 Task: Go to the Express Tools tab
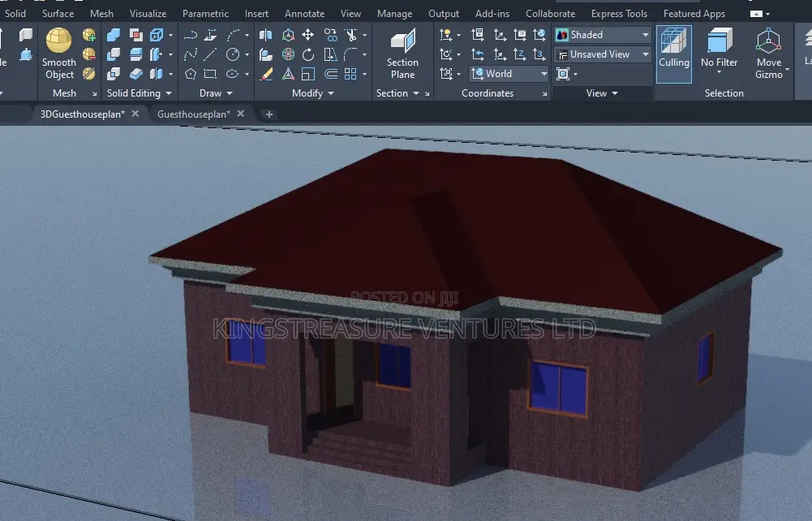point(620,14)
